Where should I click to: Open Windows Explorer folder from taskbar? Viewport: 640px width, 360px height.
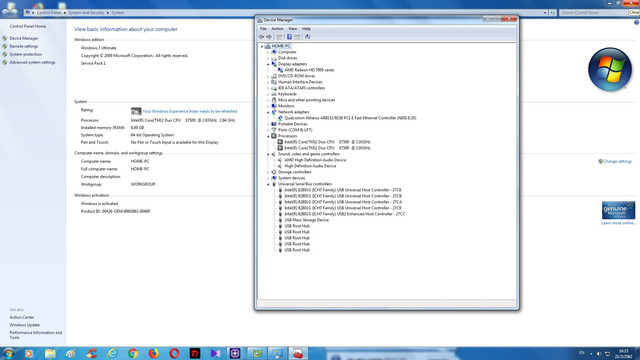(50, 353)
